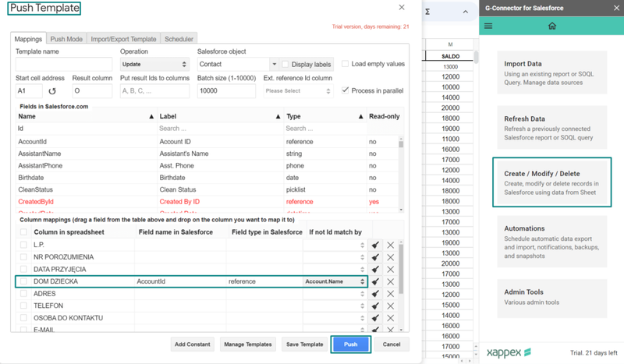
Task: Remove TELEFON mapping X icon
Action: pos(391,306)
